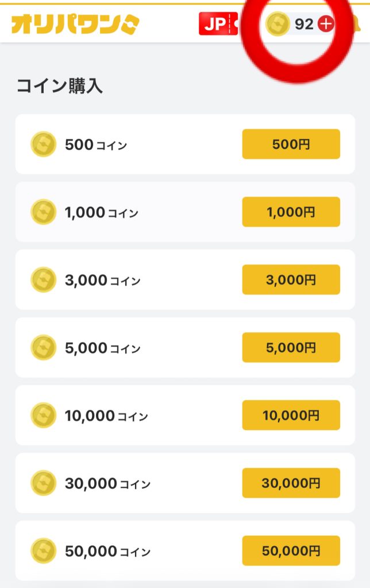Image resolution: width=370 pixels, height=588 pixels.
Task: Click the コイン購入 page heading
Action: click(59, 86)
